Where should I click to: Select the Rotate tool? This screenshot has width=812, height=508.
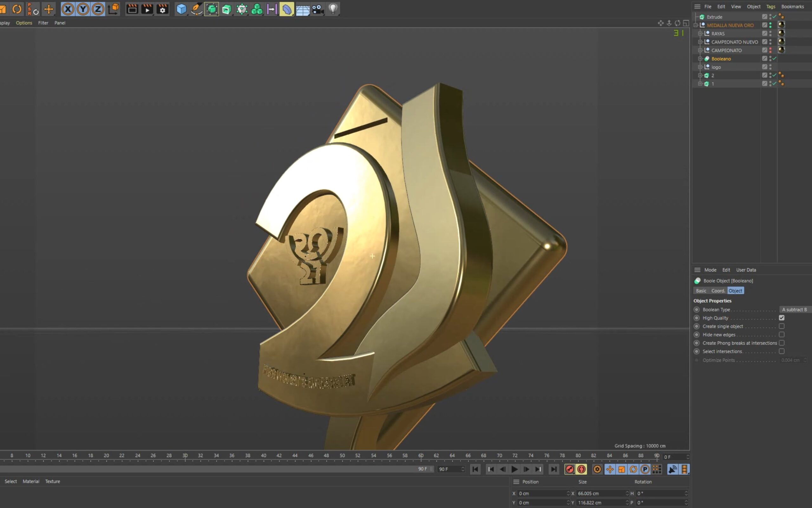click(x=17, y=9)
